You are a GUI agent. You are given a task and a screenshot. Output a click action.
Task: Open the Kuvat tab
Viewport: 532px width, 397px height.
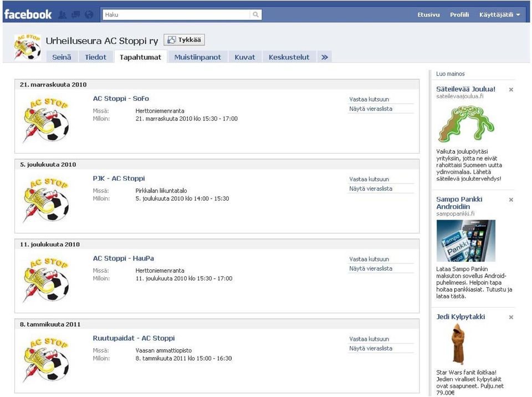pyautogui.click(x=244, y=57)
